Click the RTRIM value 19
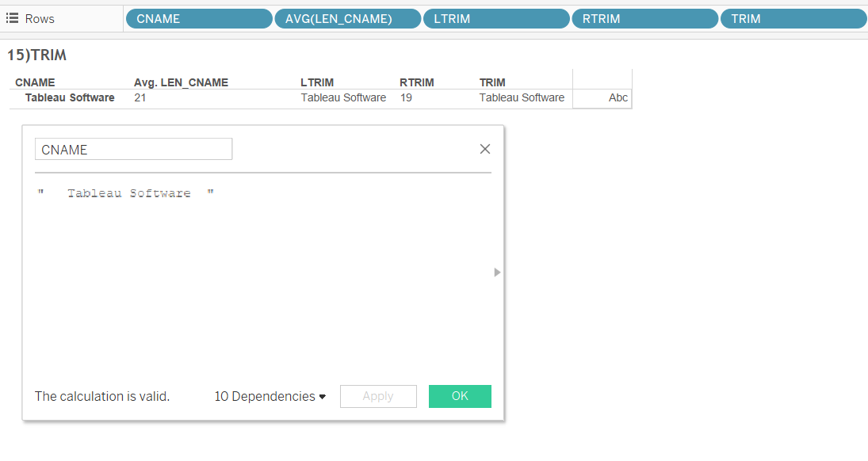The image size is (868, 461). tap(407, 98)
